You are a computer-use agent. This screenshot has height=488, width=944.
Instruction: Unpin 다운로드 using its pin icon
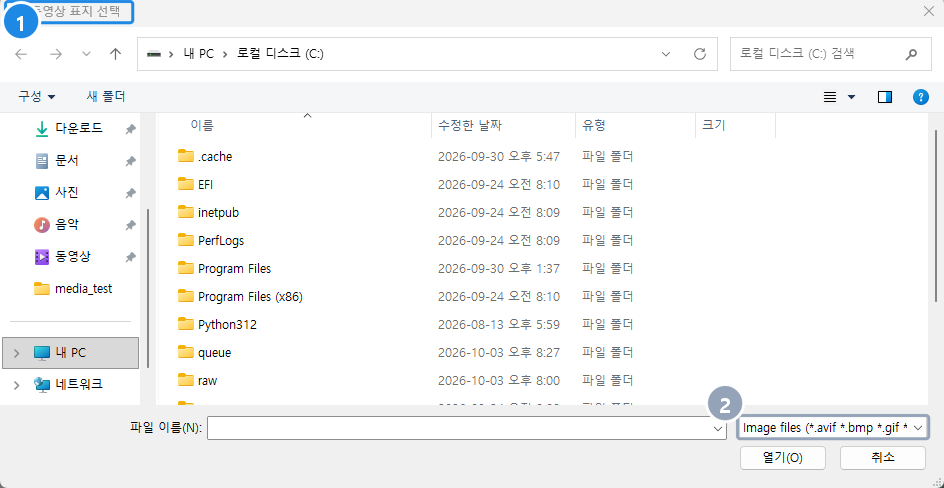click(x=130, y=129)
